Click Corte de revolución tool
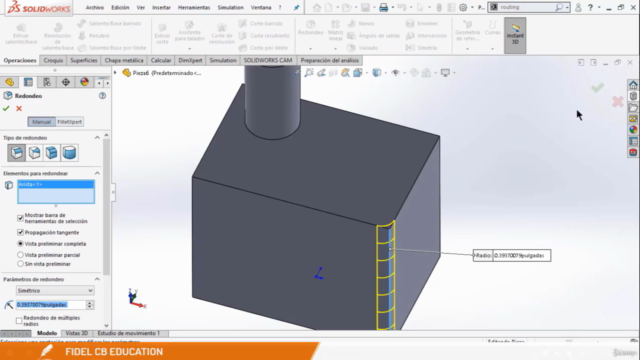The height and width of the screenshot is (360, 640). pos(222,34)
